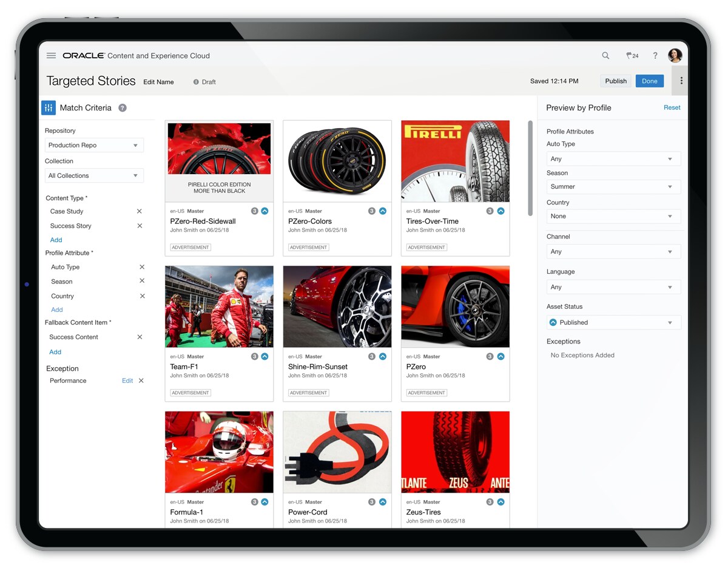Open the Season dropdown set to Summer
Image resolution: width=728 pixels, height=568 pixels.
coord(613,187)
